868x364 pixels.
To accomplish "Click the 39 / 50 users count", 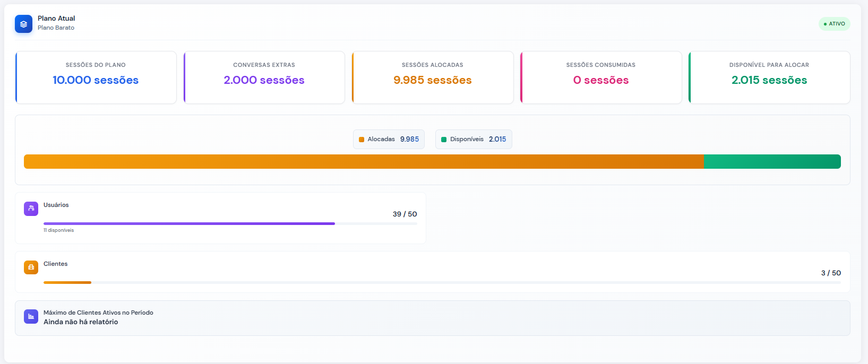I will (405, 214).
